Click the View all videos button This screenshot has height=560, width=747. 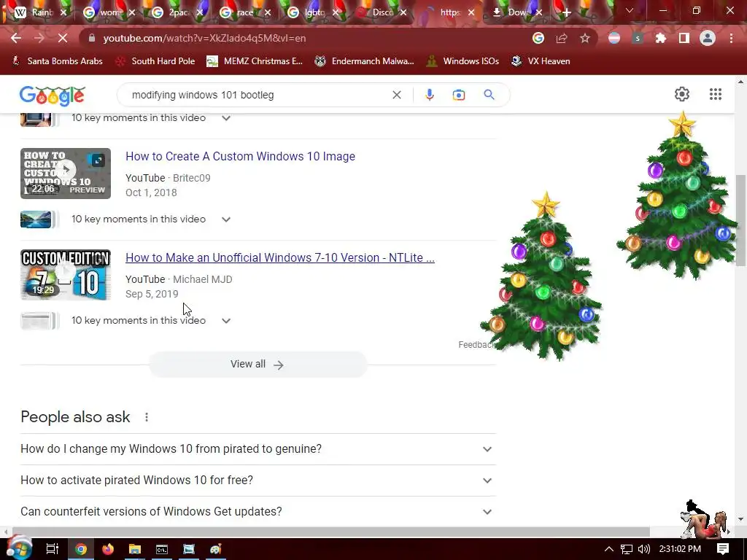pos(258,365)
